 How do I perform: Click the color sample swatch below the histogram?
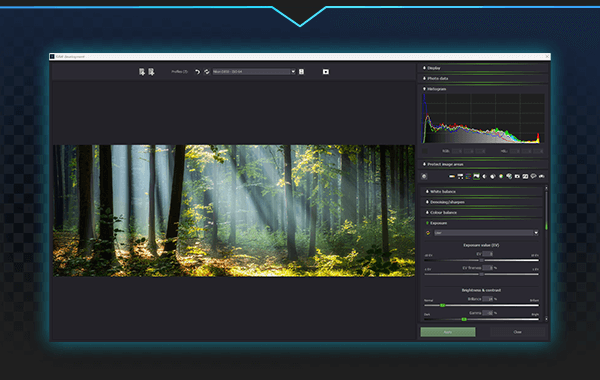[425, 151]
